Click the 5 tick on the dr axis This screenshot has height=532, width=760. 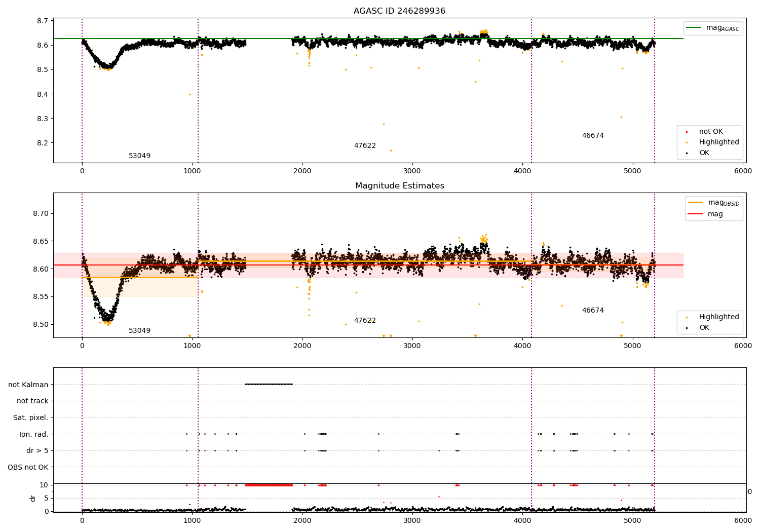(47, 498)
